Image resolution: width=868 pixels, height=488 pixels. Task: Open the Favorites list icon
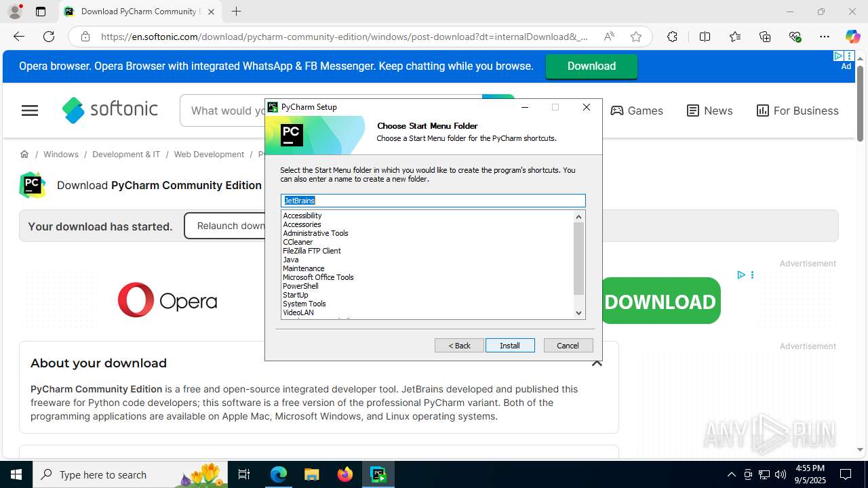click(735, 37)
